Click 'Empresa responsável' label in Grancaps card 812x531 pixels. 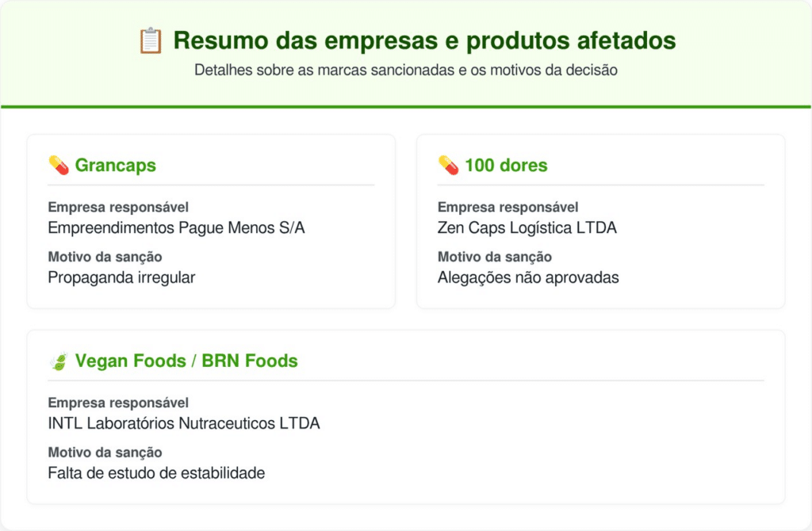pyautogui.click(x=118, y=208)
